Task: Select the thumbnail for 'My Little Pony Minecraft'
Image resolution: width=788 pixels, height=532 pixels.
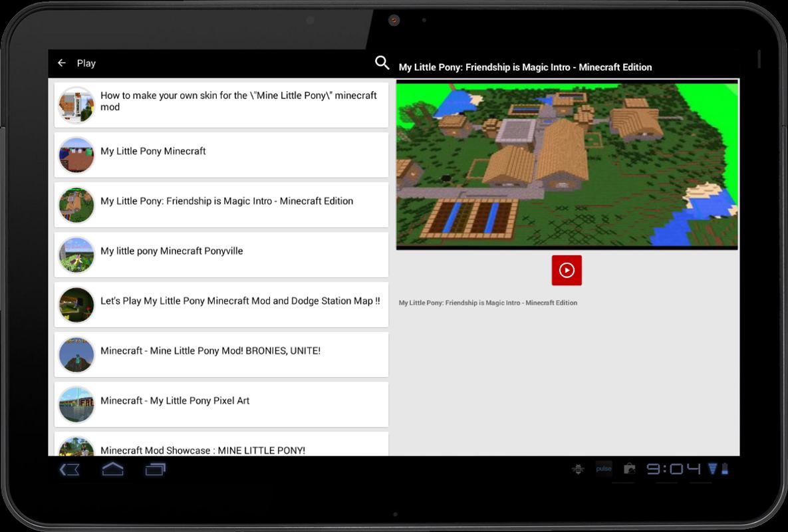Action: 76,155
